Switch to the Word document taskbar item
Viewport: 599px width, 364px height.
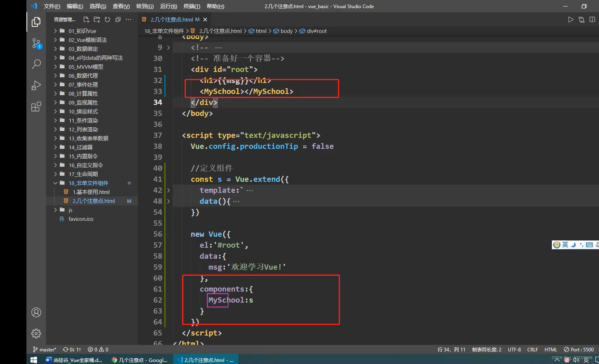[x=74, y=360]
